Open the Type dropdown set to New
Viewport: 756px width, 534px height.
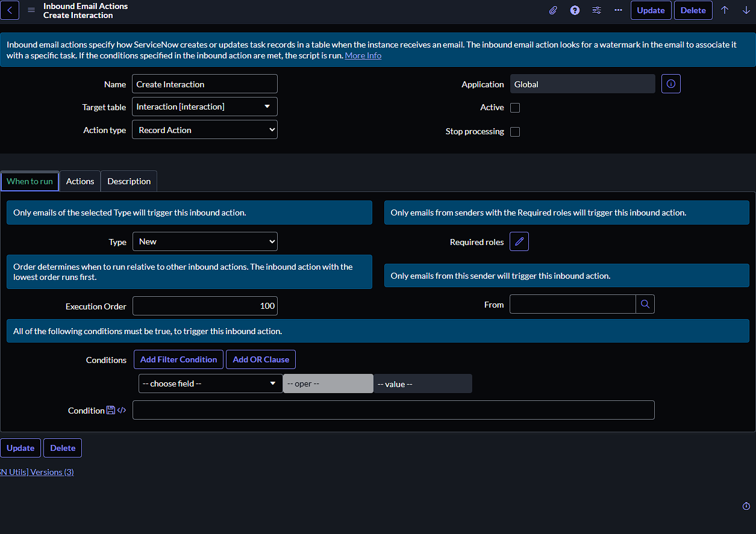tap(204, 242)
